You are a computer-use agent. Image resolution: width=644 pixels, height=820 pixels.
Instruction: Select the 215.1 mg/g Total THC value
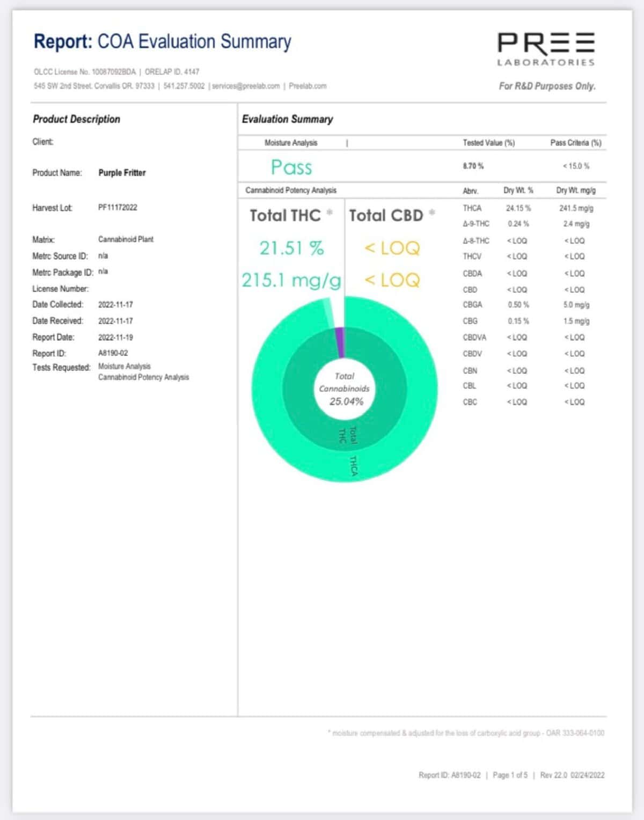coord(291,280)
